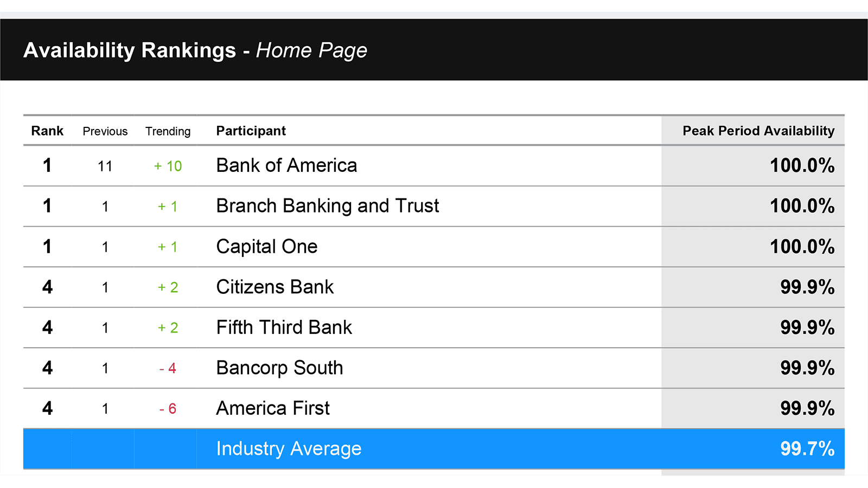Click on Capital One participant
The image size is (868, 488).
267,247
